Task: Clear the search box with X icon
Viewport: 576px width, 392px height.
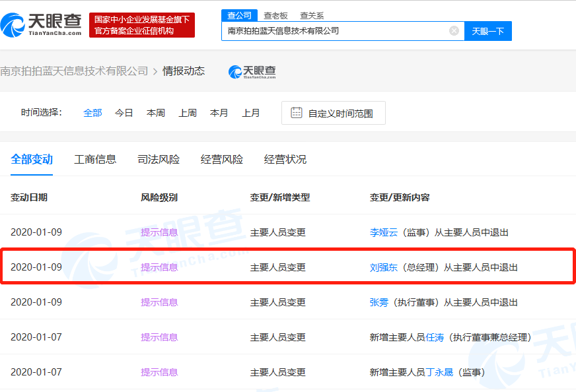Action: click(454, 31)
